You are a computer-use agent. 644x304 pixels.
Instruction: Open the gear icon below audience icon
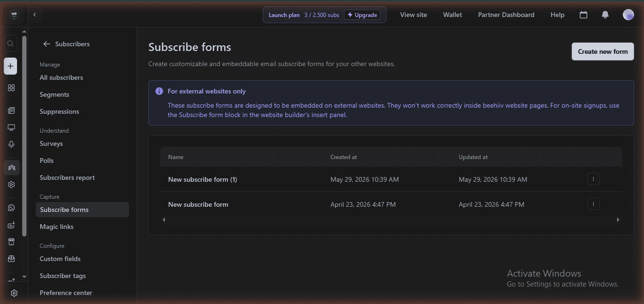pos(11,185)
